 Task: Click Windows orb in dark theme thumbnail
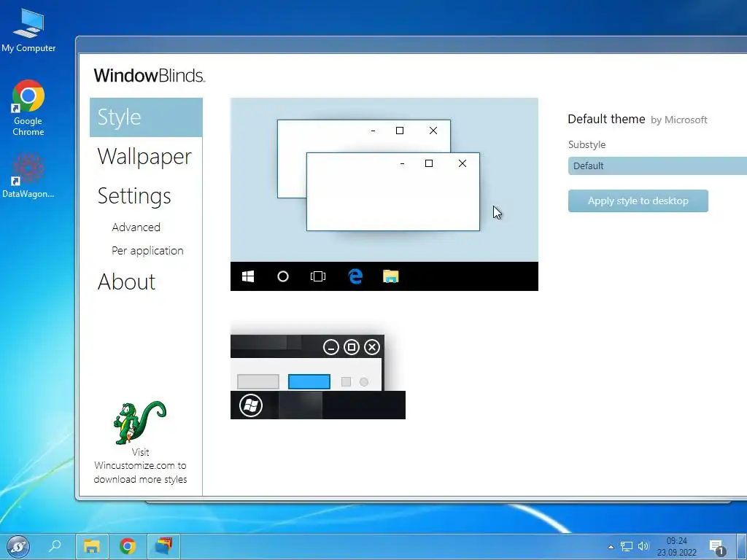pyautogui.click(x=251, y=405)
